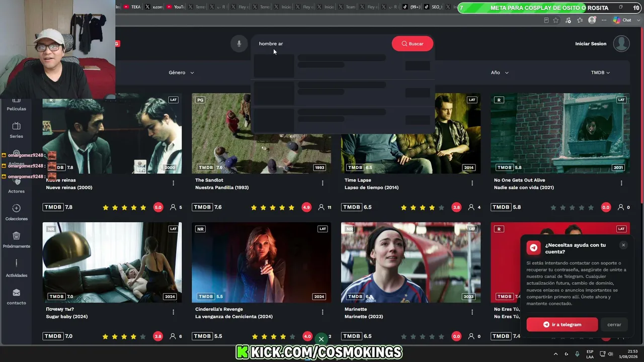This screenshot has height=362, width=644.
Task: Open options menu for Marinette
Action: click(472, 312)
